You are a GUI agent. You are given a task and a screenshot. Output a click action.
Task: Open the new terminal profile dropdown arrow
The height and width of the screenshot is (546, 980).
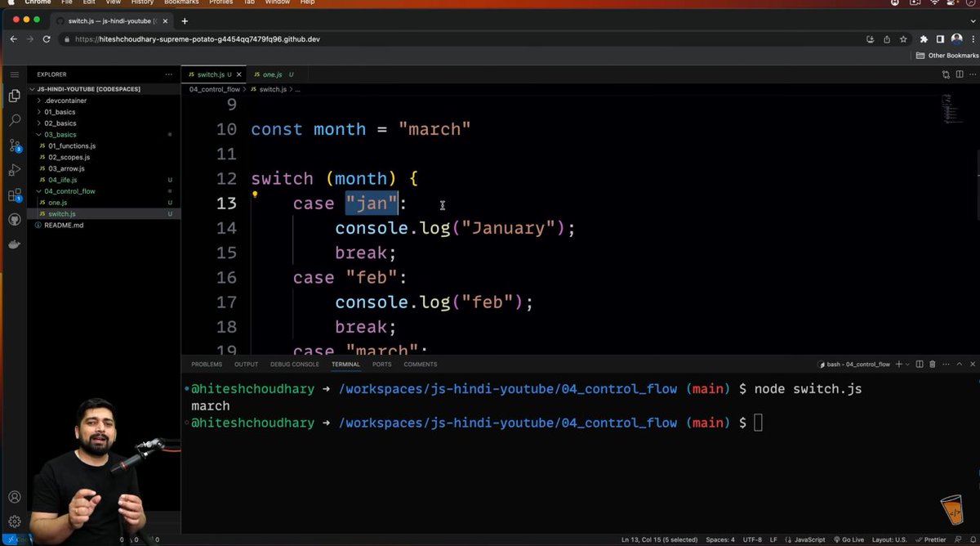point(908,364)
